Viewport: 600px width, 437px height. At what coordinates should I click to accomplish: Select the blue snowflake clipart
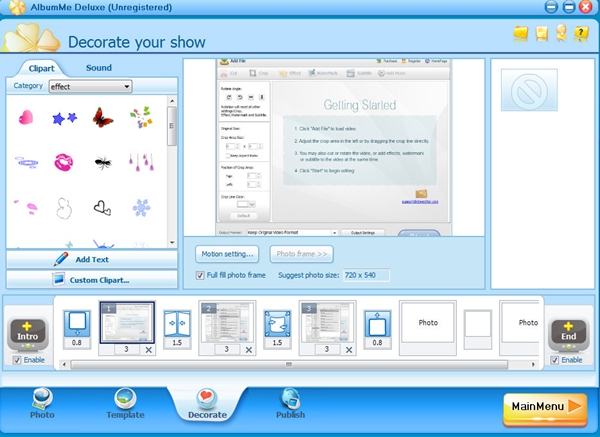(x=142, y=208)
